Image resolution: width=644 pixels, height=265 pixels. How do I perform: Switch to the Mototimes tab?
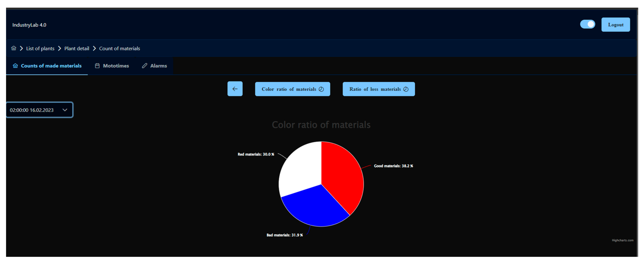[116, 66]
